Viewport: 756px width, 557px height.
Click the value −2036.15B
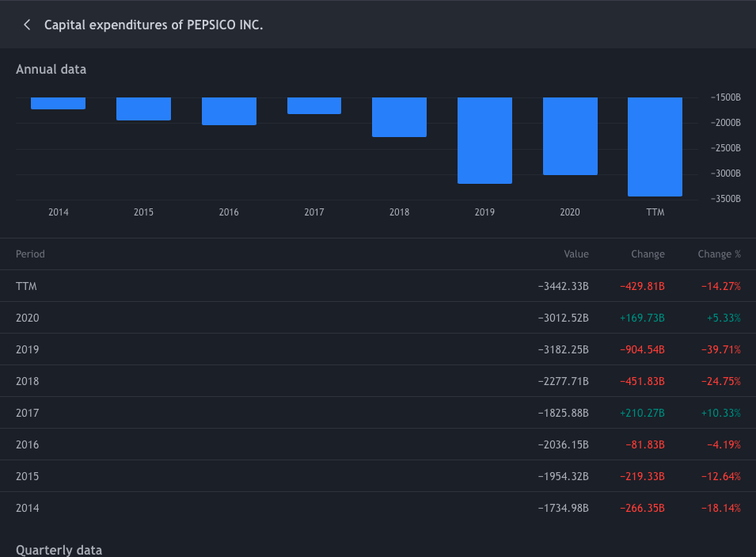coord(563,444)
